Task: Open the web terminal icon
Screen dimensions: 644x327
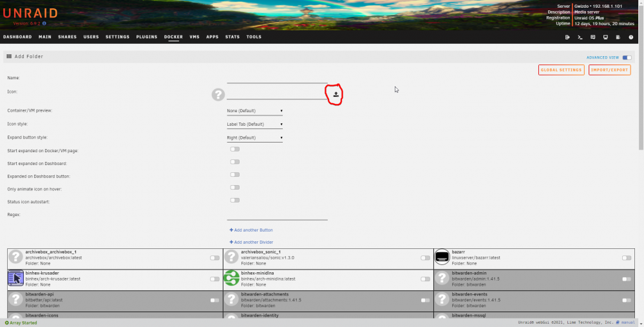Action: pos(580,37)
